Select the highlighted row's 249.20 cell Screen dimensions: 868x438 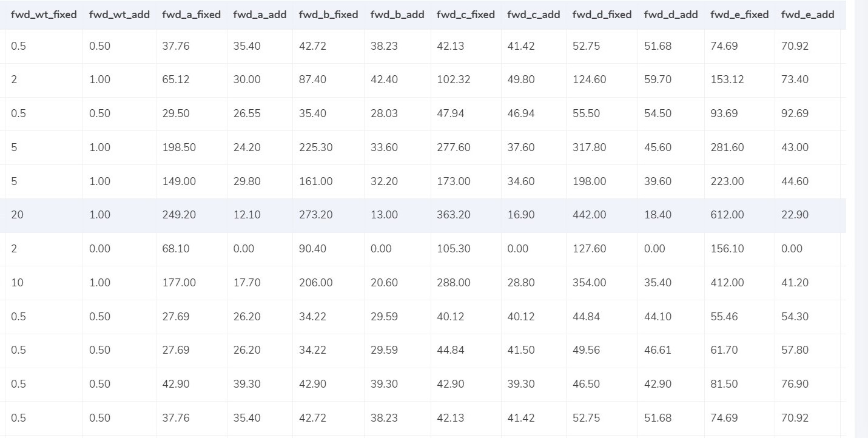click(178, 215)
